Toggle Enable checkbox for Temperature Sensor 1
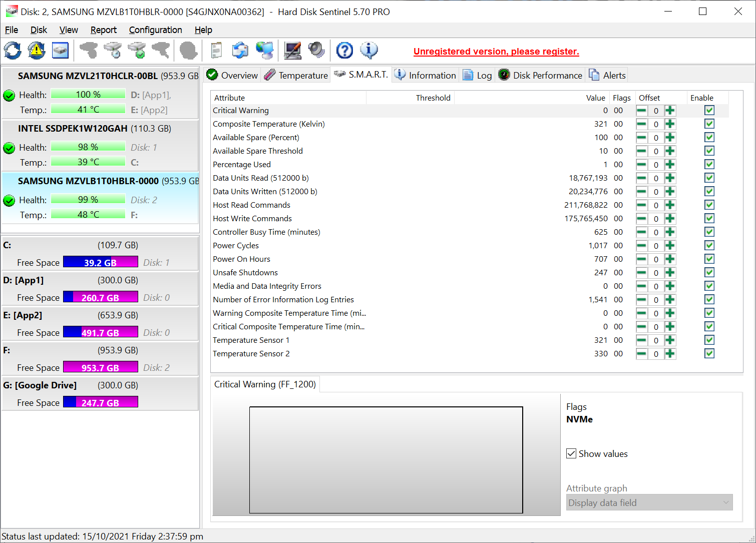This screenshot has height=543, width=756. point(709,340)
